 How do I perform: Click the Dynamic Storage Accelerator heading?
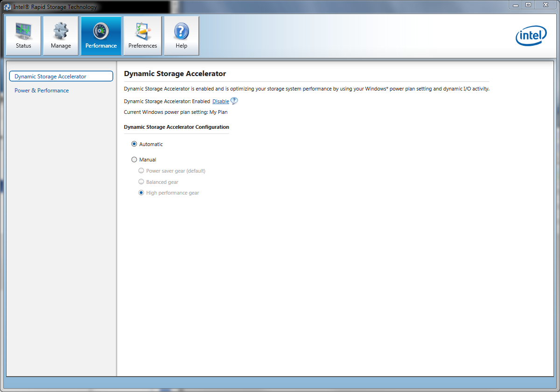[175, 74]
